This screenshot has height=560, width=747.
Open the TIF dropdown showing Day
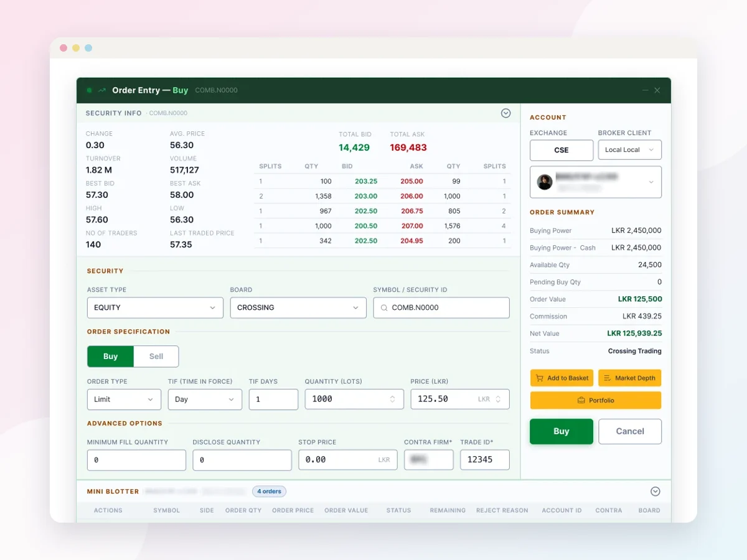(x=205, y=399)
